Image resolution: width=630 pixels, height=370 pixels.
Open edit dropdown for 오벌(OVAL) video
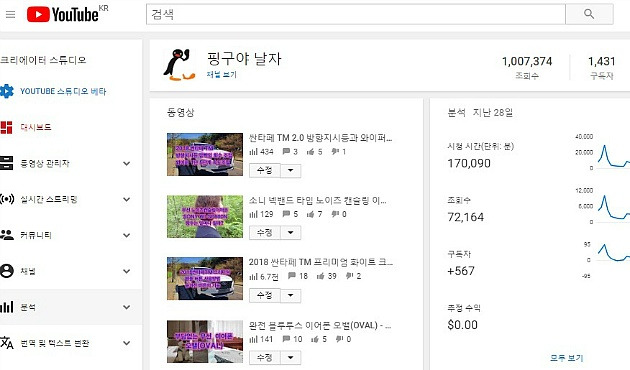click(290, 358)
